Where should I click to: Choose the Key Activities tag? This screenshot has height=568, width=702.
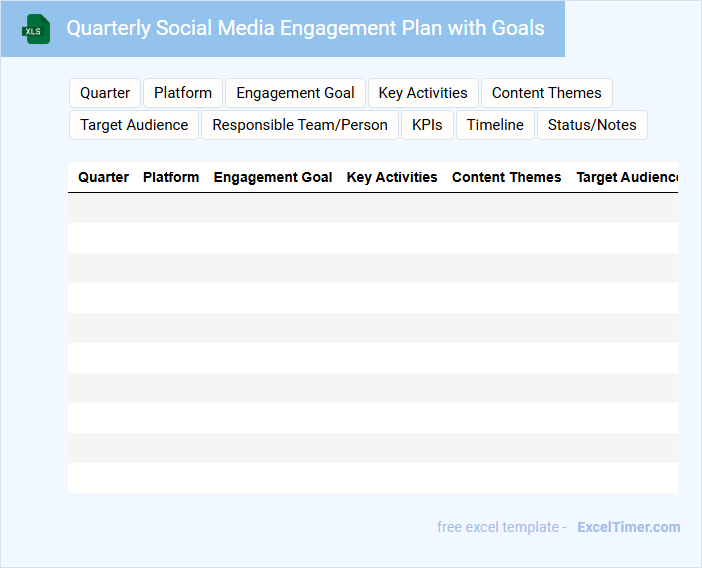(423, 93)
